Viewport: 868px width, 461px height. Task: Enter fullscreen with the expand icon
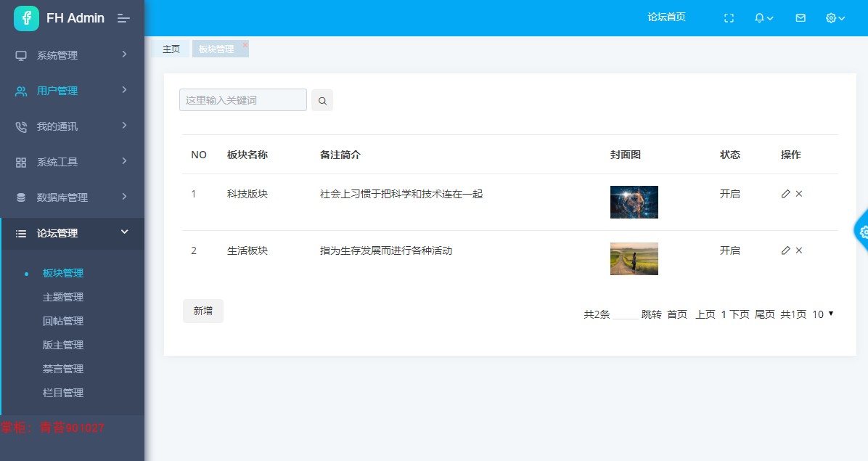tap(729, 18)
